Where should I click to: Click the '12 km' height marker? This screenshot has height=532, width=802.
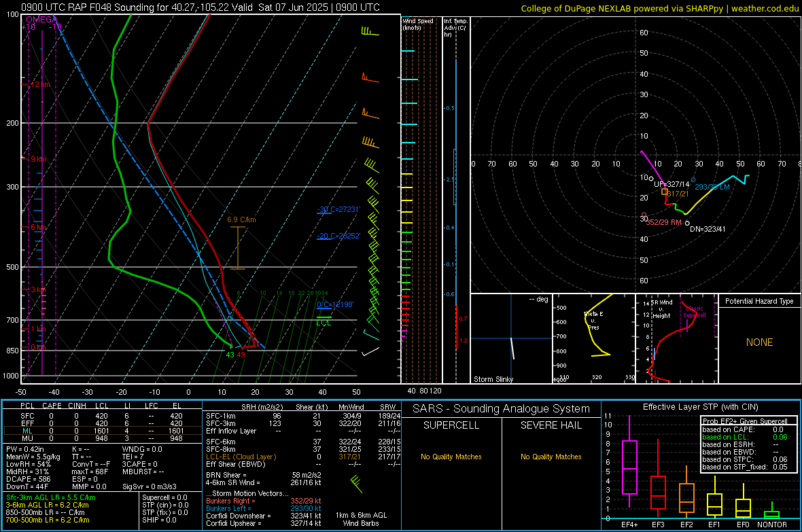click(41, 84)
